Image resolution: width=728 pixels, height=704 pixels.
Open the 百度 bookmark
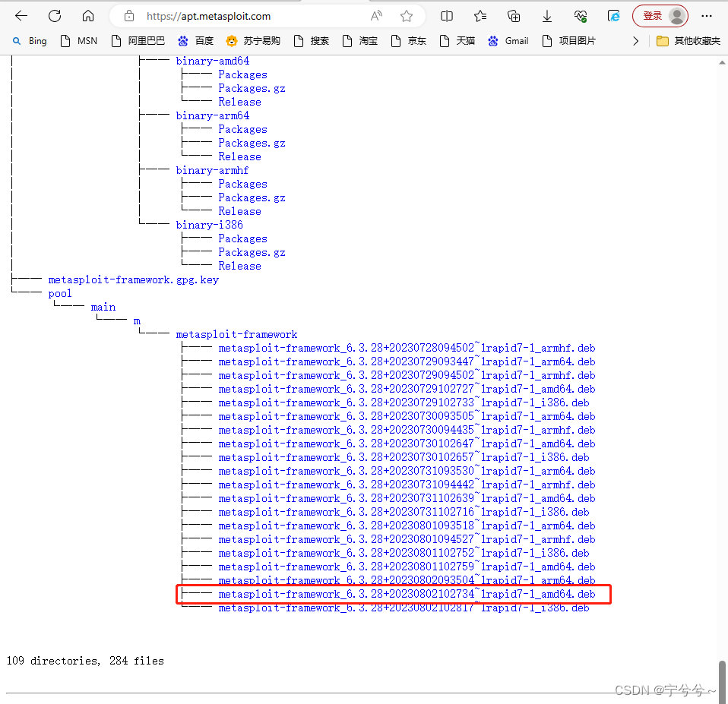(195, 41)
